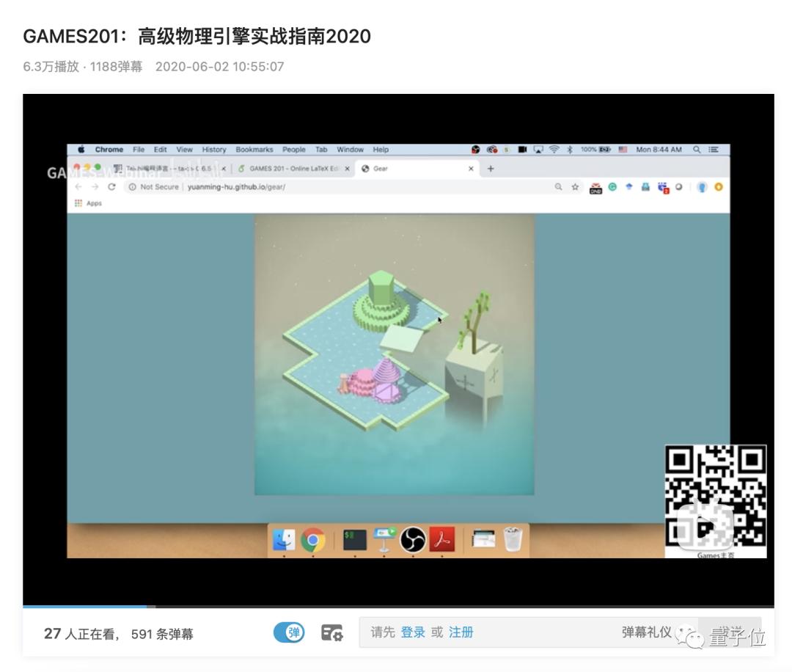The width and height of the screenshot is (792, 672).
Task: Open the Apple menu in recorded screen
Action: (81, 150)
